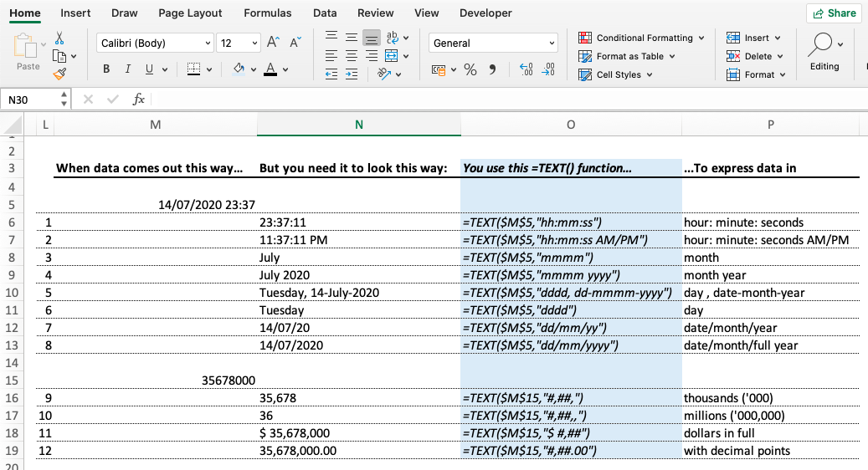Click the Name Box showing N30

pyautogui.click(x=30, y=100)
